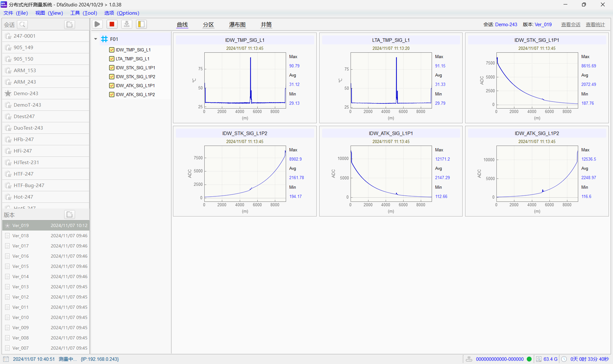
Task: Select version Ver_009
Action: 46,328
